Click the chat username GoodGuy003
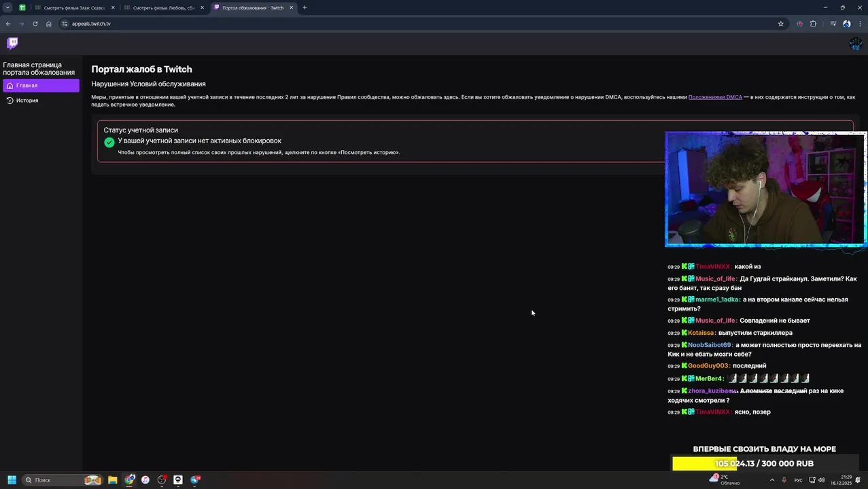The height and width of the screenshot is (489, 868). (708, 366)
